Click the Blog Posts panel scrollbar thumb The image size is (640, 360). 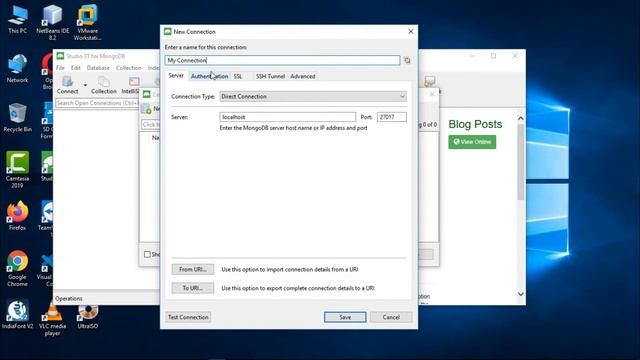(x=521, y=162)
